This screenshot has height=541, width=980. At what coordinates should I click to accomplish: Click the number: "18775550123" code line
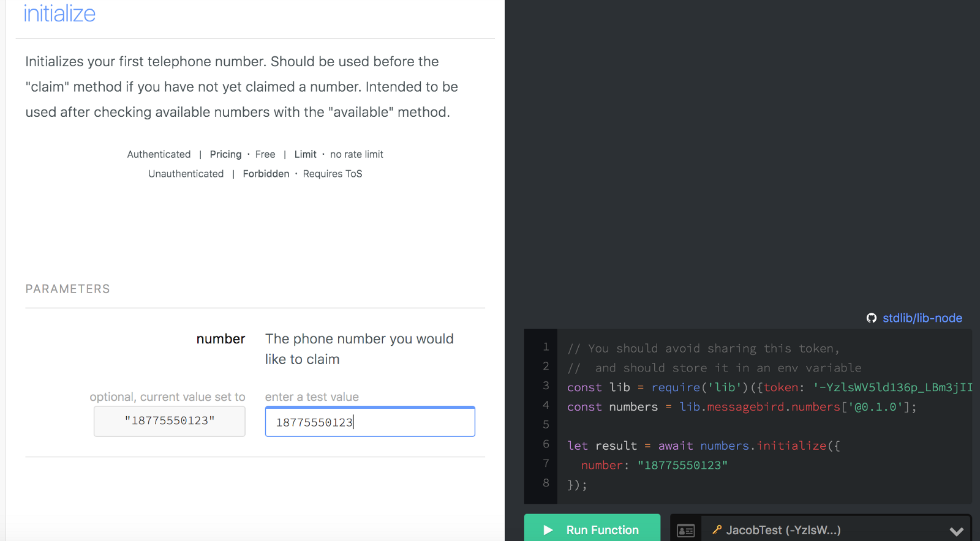tap(654, 466)
